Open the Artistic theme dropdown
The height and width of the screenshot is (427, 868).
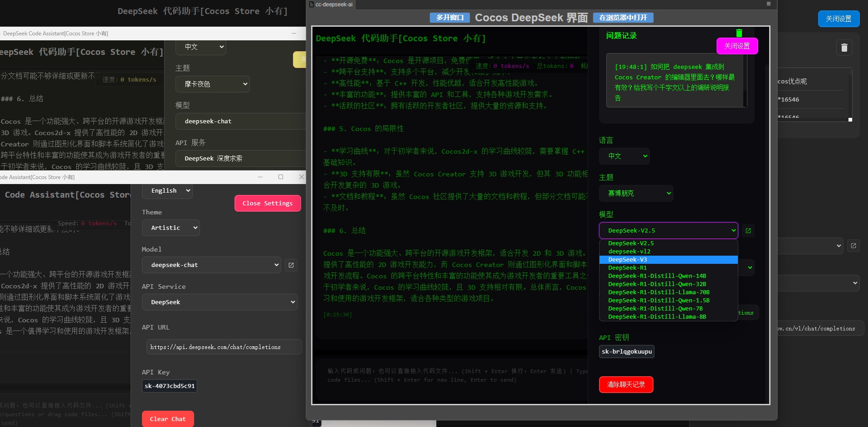tap(171, 228)
